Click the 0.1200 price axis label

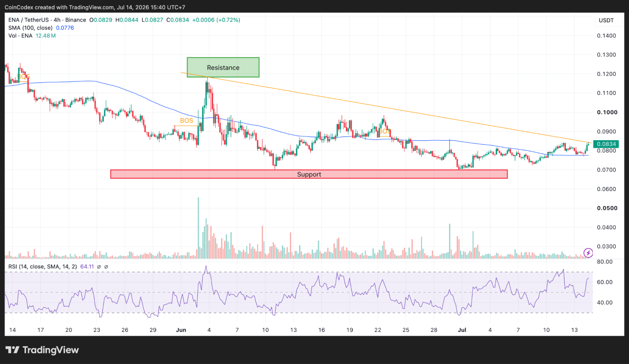pos(606,74)
